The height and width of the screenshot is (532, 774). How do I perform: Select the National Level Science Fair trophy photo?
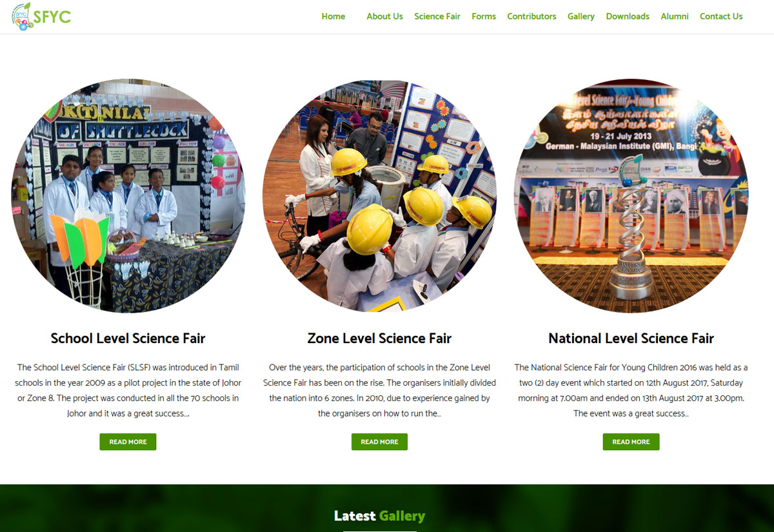(631, 196)
